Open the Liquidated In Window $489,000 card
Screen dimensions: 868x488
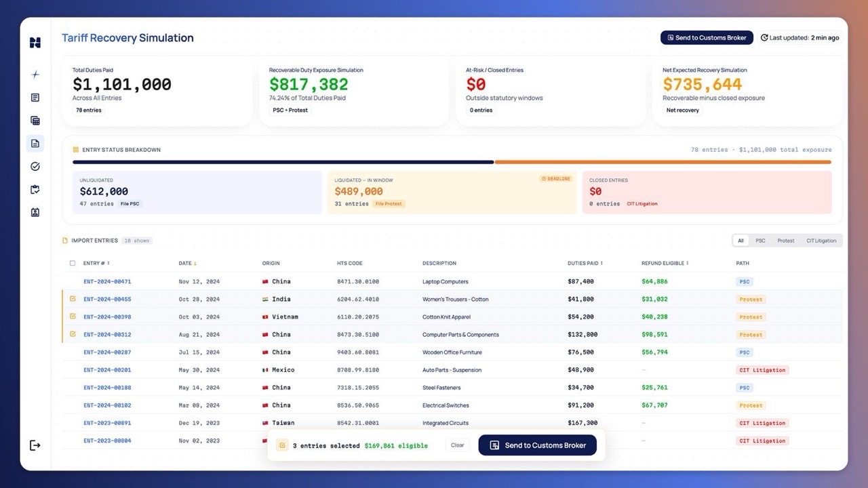452,192
